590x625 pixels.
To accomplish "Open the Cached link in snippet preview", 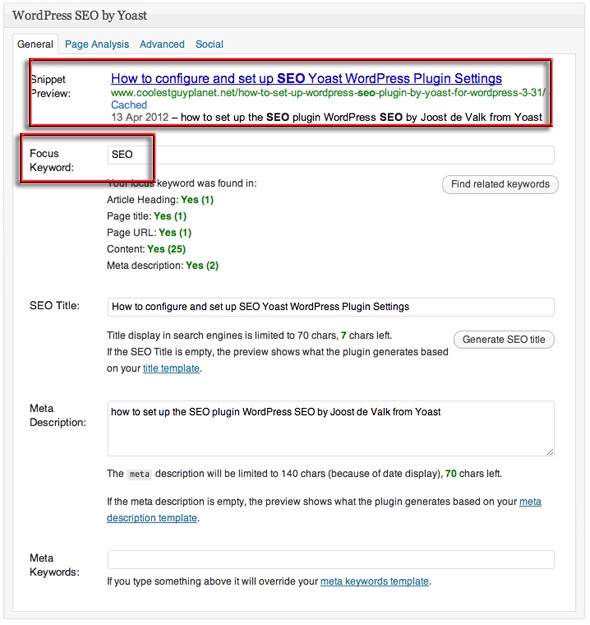I will pyautogui.click(x=129, y=105).
